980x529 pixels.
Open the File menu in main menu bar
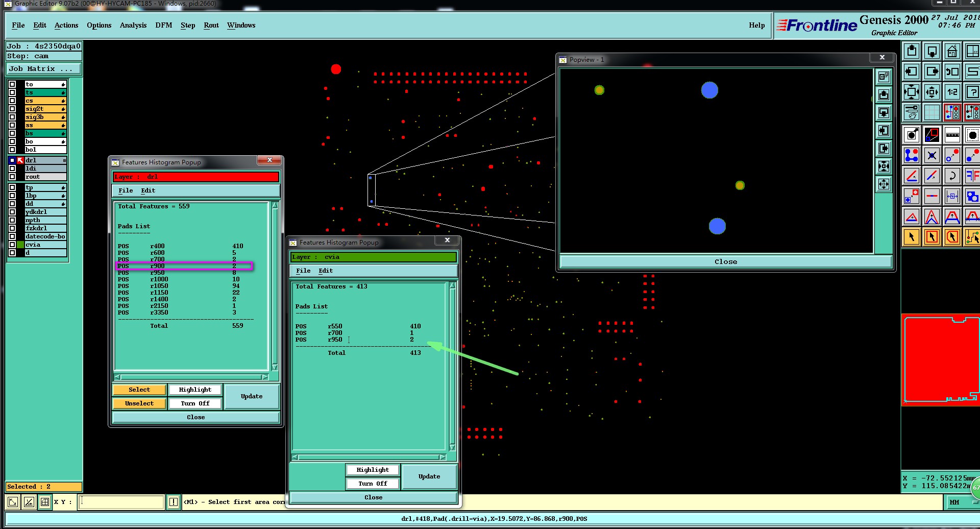tap(18, 25)
